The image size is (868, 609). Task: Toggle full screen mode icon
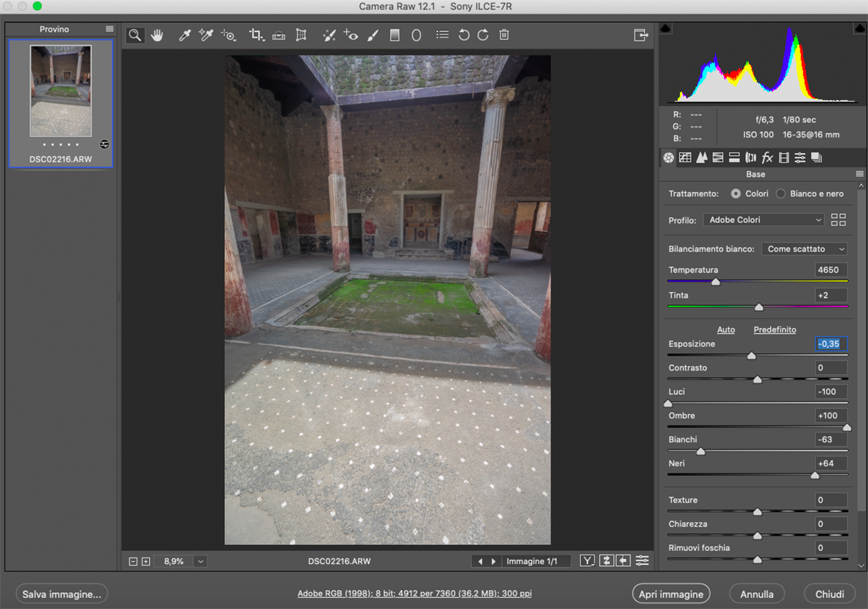tap(641, 35)
